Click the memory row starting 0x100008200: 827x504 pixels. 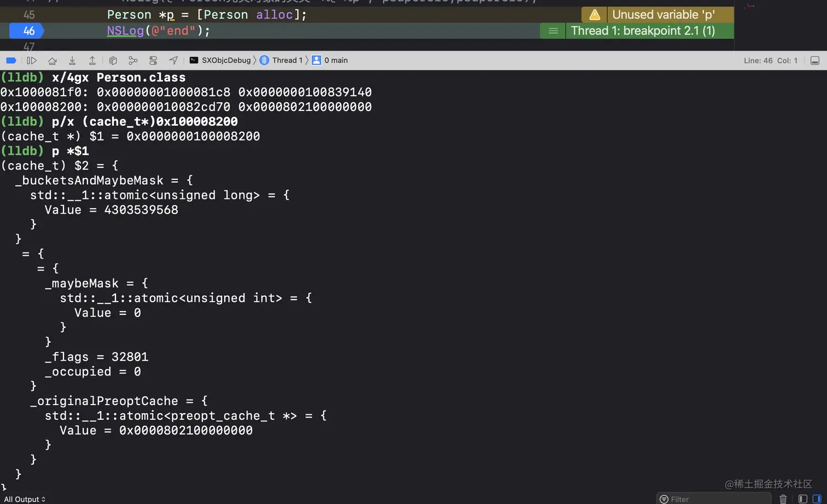click(x=186, y=107)
